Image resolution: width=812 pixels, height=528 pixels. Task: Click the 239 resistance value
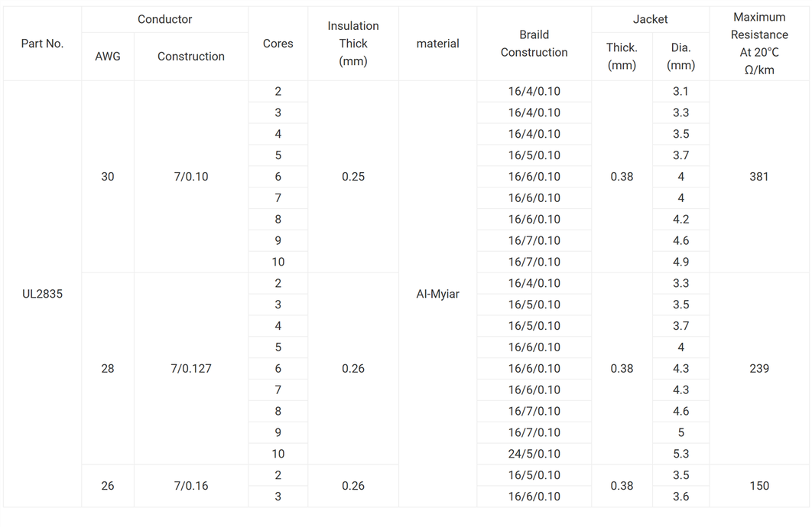coord(759,368)
